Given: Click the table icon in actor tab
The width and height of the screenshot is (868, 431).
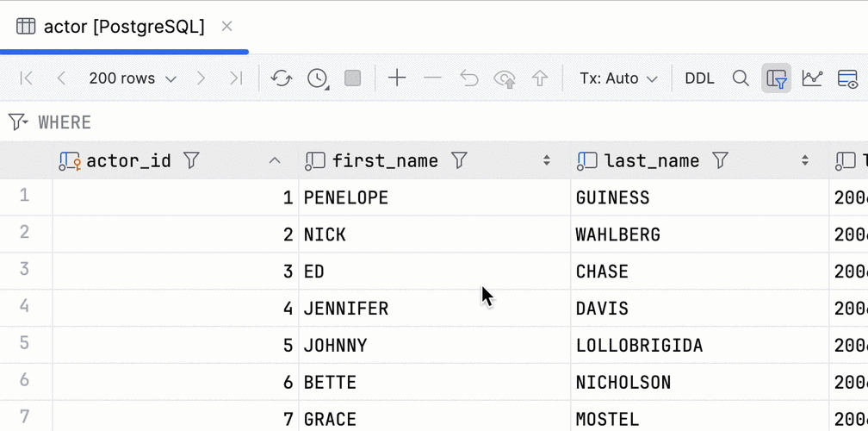Looking at the screenshot, I should [26, 26].
